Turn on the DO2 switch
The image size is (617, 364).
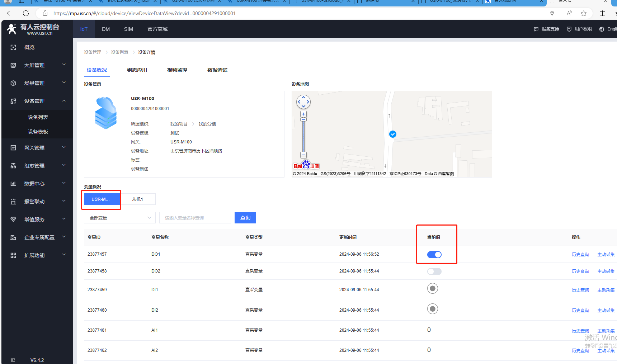click(x=434, y=271)
